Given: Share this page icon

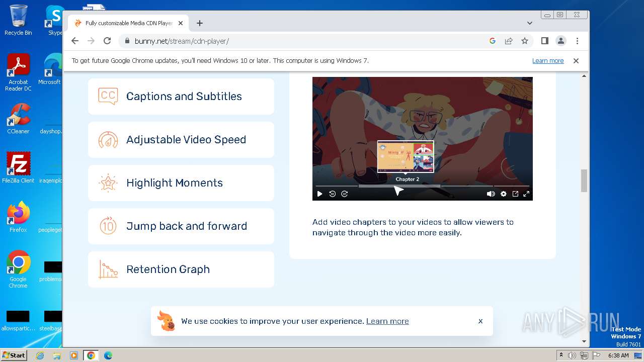Looking at the screenshot, I should [509, 41].
